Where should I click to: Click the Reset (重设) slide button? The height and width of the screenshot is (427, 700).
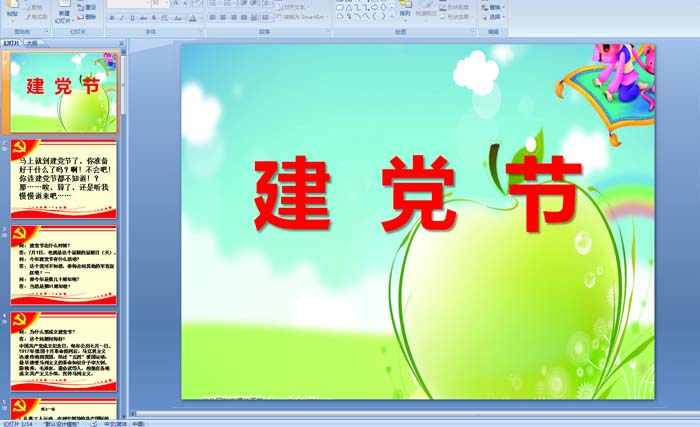pos(87,7)
